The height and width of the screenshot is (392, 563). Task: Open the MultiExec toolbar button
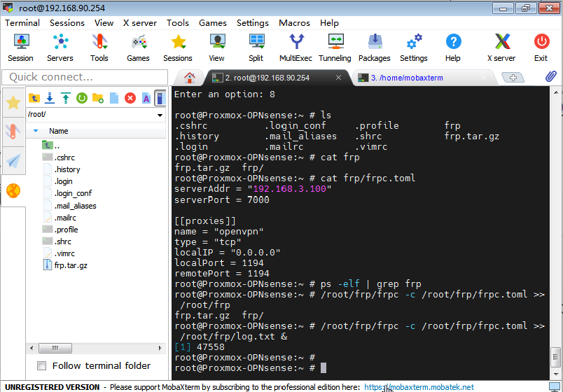coord(296,47)
